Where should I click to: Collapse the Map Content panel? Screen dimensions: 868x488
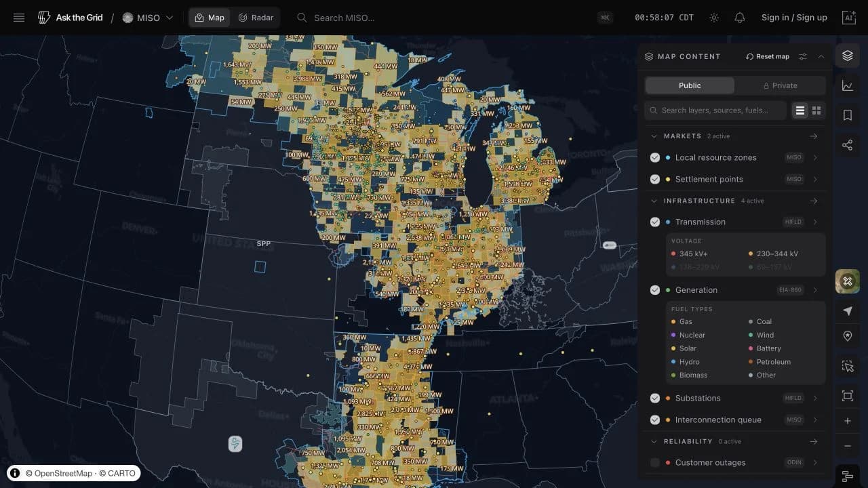821,56
